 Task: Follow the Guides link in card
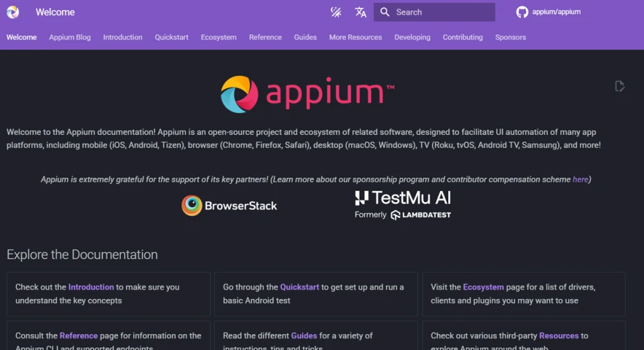coord(304,336)
